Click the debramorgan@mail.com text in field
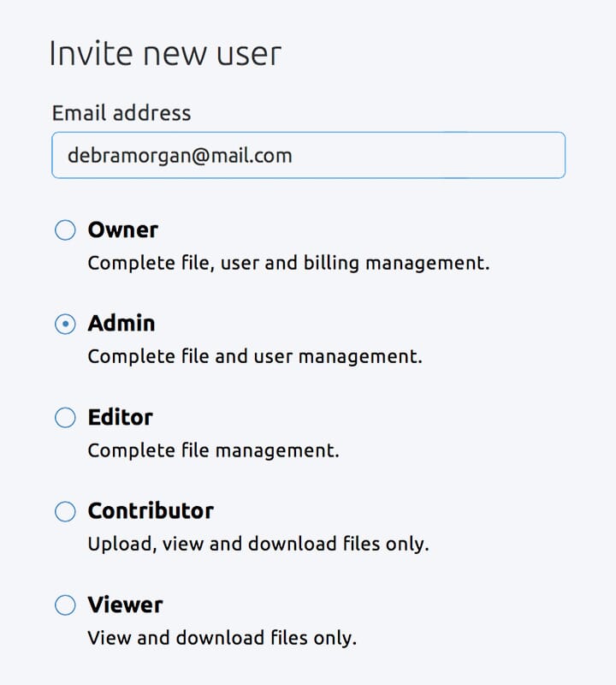Screen dimensions: 616x685 [180, 156]
